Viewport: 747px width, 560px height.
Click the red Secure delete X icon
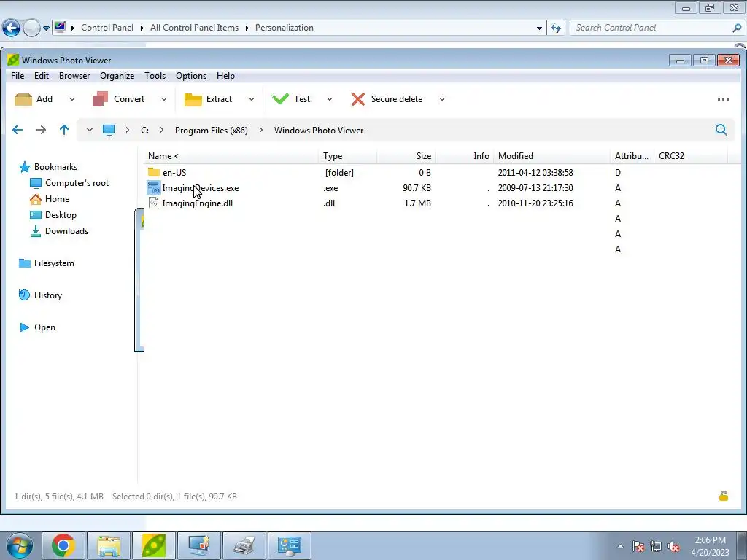(357, 99)
